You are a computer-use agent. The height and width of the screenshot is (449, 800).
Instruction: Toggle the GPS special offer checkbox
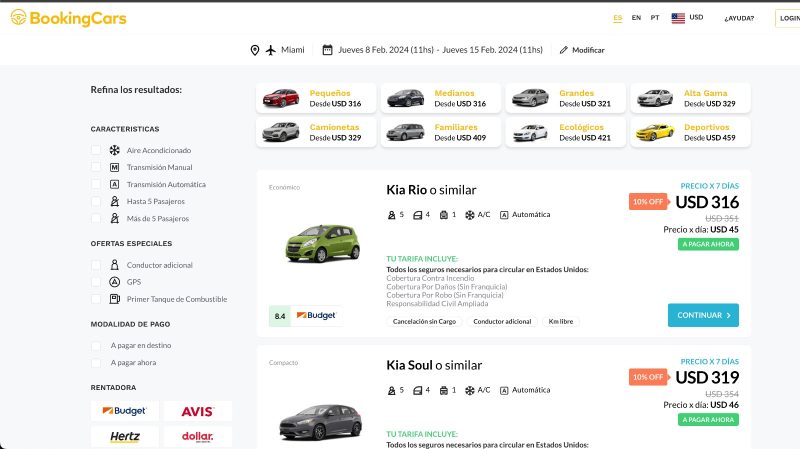point(96,282)
